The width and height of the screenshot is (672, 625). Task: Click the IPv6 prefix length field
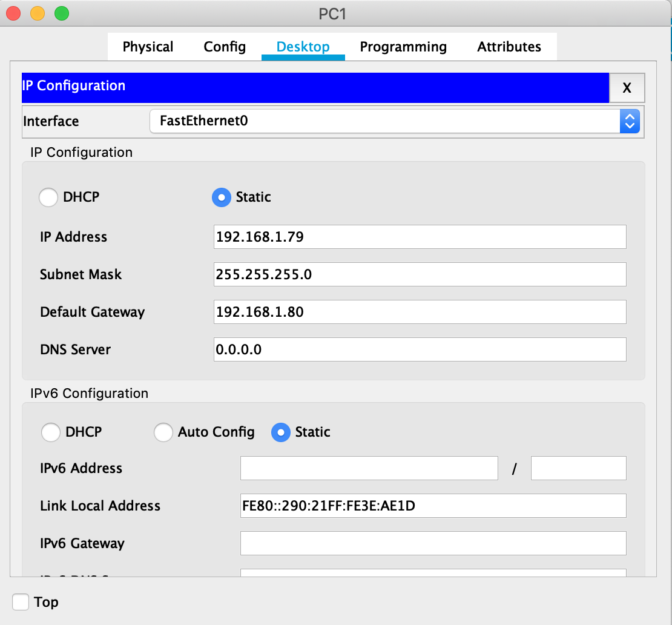[578, 468]
